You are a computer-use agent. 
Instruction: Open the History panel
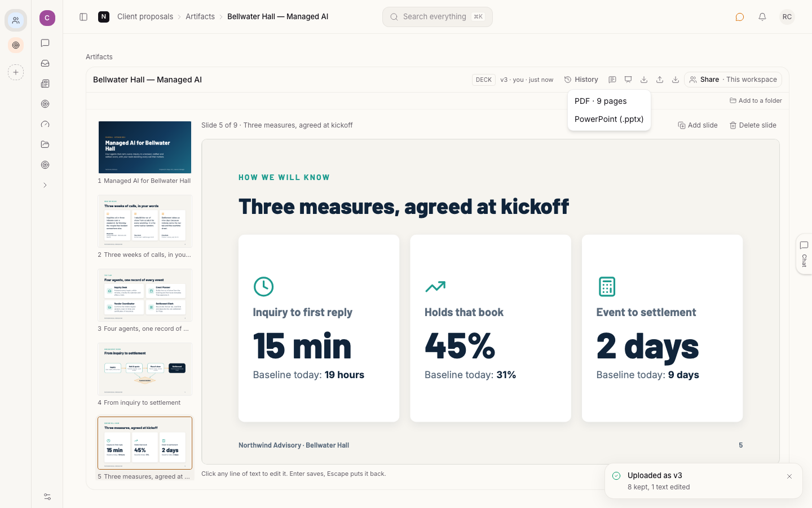click(581, 80)
